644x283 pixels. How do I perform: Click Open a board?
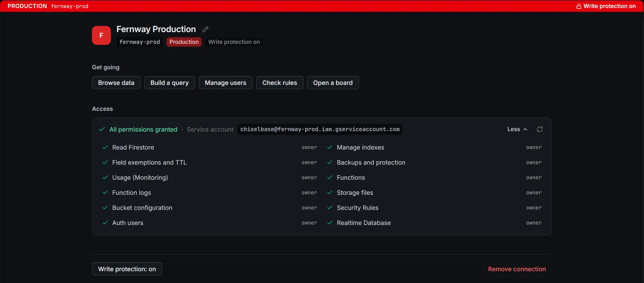point(333,83)
